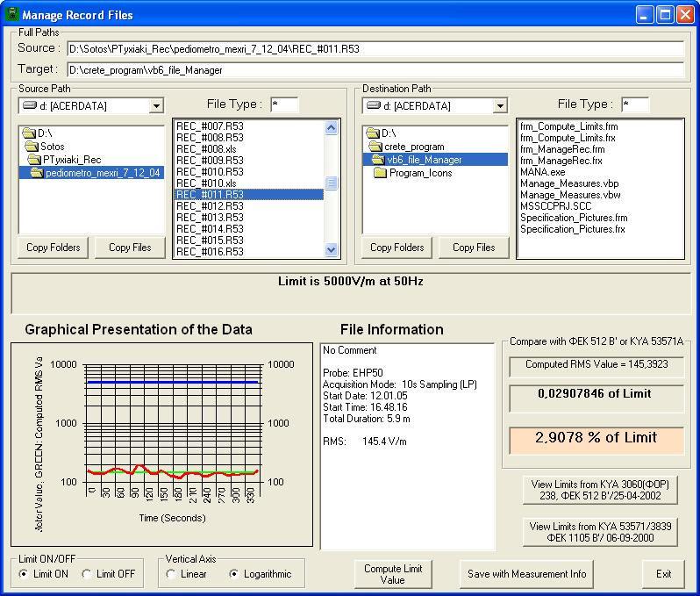The height and width of the screenshot is (596, 700).
Task: Click the Sotos folder icon
Action: 32,146
